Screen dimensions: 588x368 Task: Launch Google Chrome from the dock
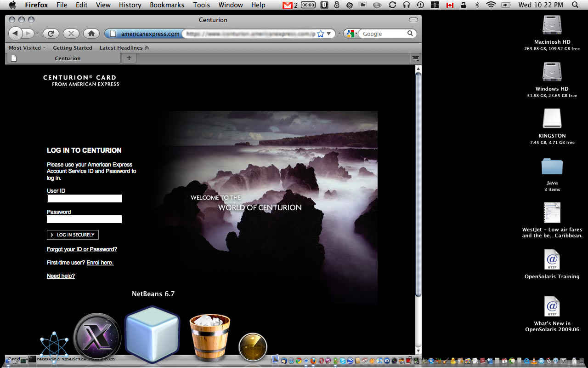pyautogui.click(x=299, y=361)
